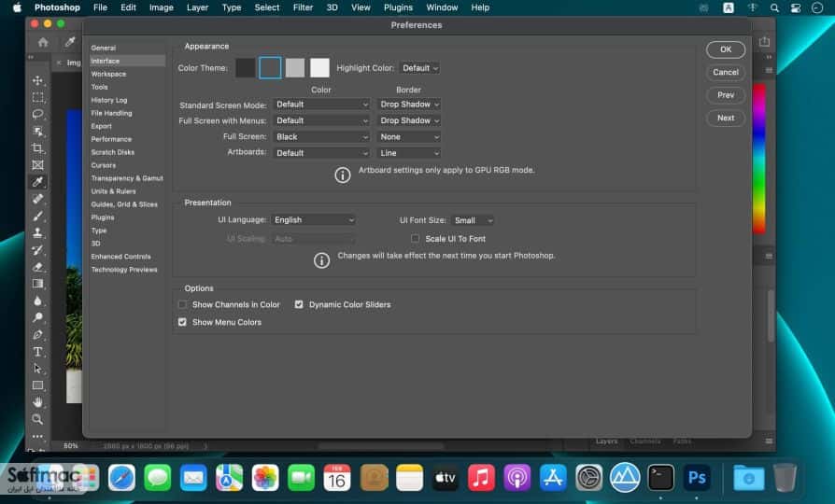835x504 pixels.
Task: Go to Photoshop Home screen icon
Action: pyautogui.click(x=43, y=43)
